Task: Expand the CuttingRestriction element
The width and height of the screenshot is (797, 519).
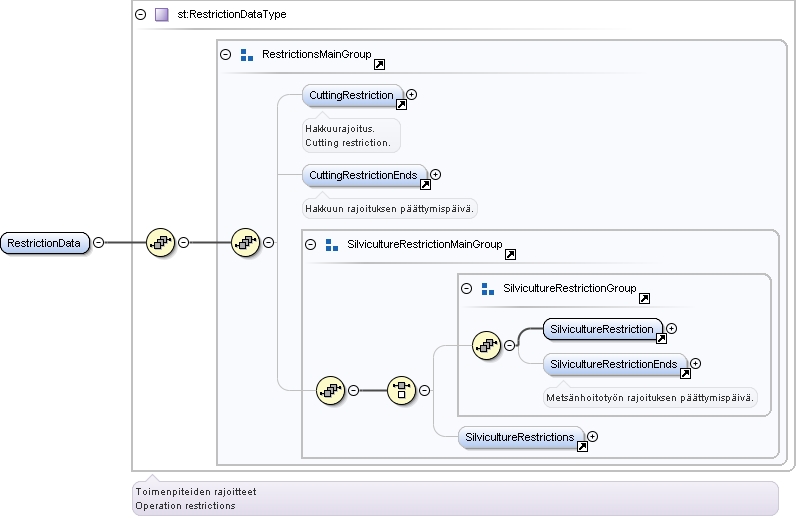Action: 412,95
